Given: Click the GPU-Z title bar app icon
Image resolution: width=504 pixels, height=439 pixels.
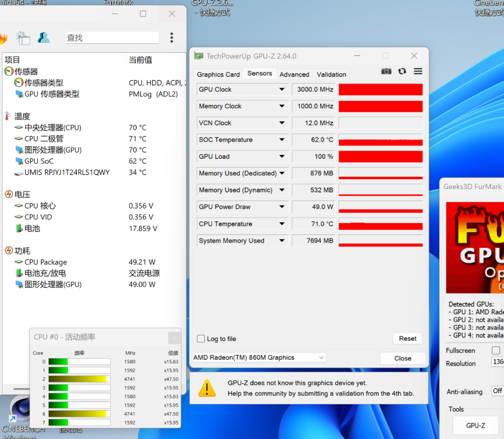Looking at the screenshot, I should point(199,56).
